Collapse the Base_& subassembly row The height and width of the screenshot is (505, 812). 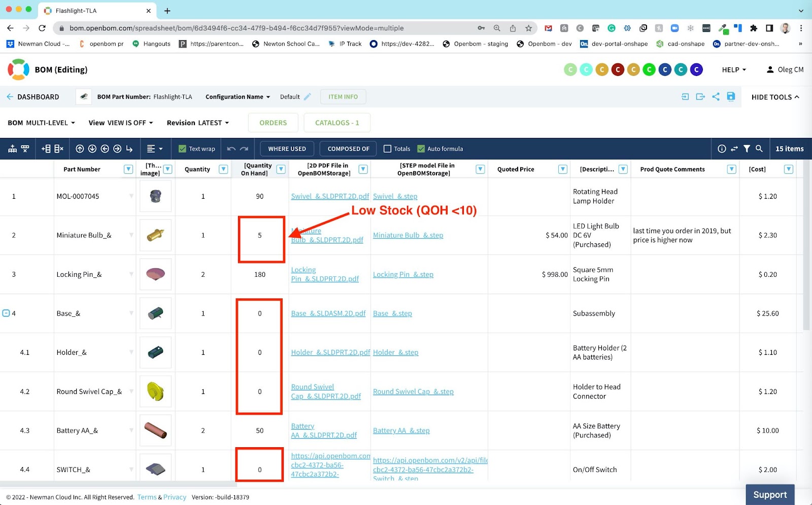point(6,313)
